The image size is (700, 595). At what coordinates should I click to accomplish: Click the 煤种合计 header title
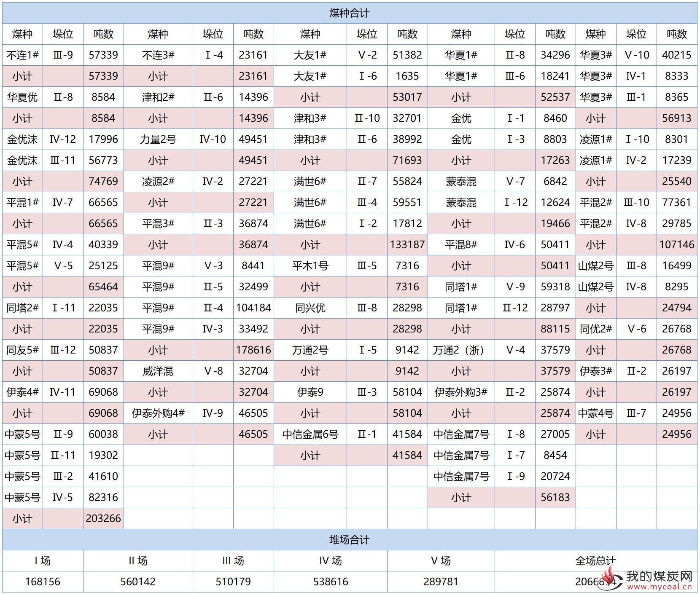coord(349,13)
